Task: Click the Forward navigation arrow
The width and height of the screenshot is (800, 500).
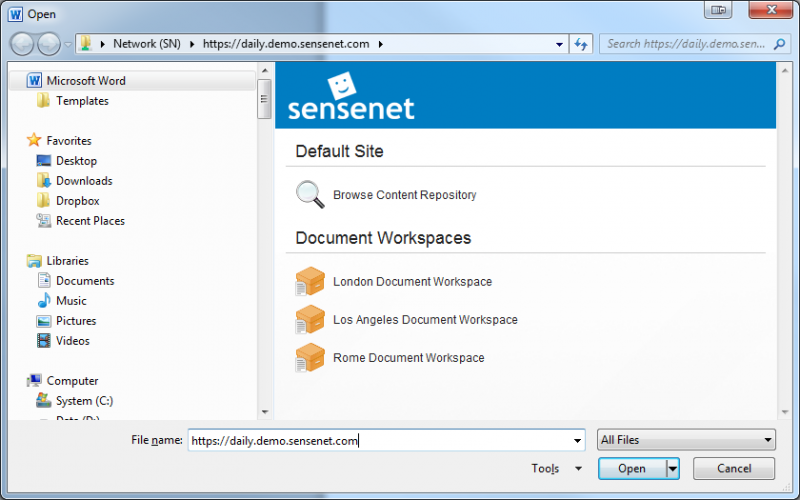Action: click(x=49, y=44)
